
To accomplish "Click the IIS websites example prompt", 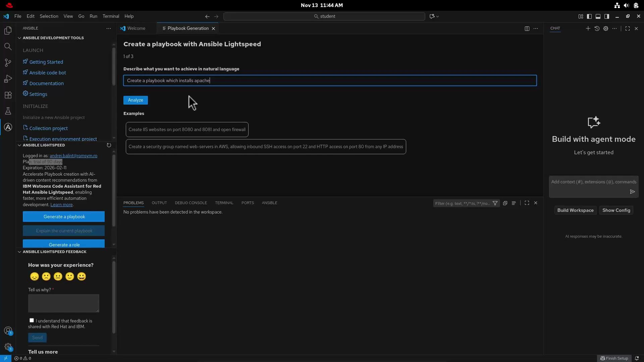I will coord(187,129).
